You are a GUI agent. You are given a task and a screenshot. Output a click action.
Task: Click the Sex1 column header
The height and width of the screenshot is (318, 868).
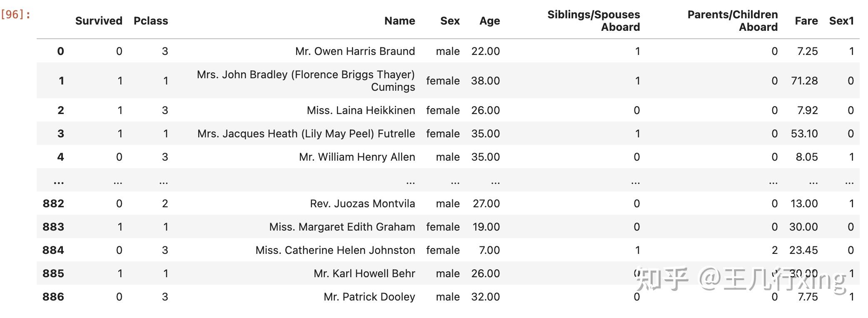pyautogui.click(x=841, y=21)
